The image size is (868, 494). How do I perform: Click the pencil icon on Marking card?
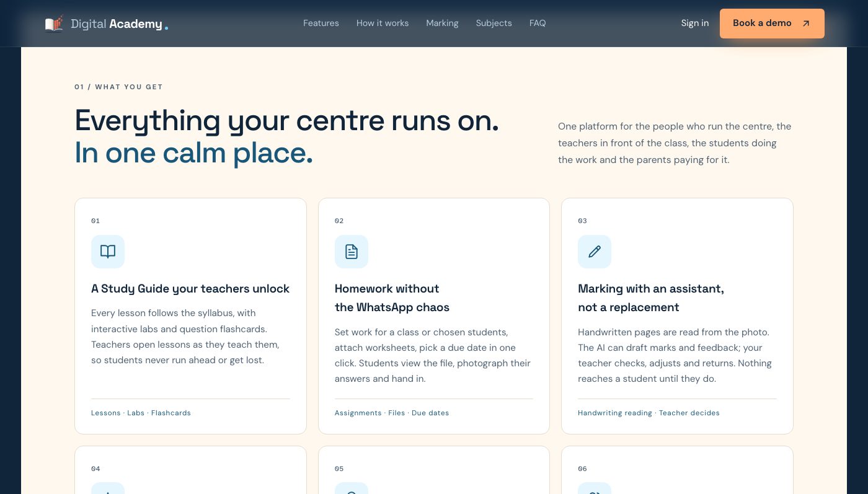click(595, 252)
